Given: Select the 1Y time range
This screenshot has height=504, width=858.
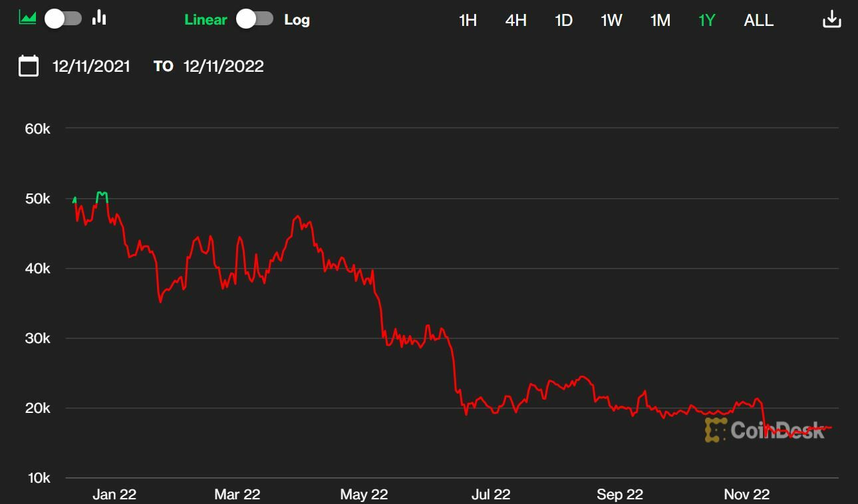Looking at the screenshot, I should click(706, 20).
